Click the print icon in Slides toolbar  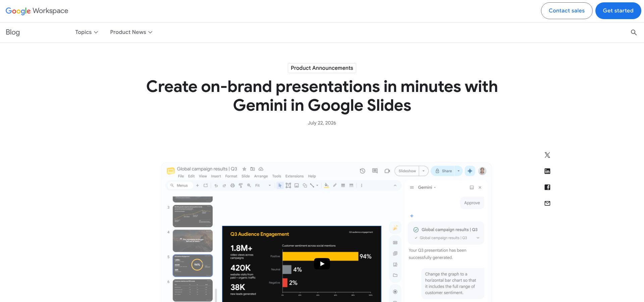(x=232, y=186)
